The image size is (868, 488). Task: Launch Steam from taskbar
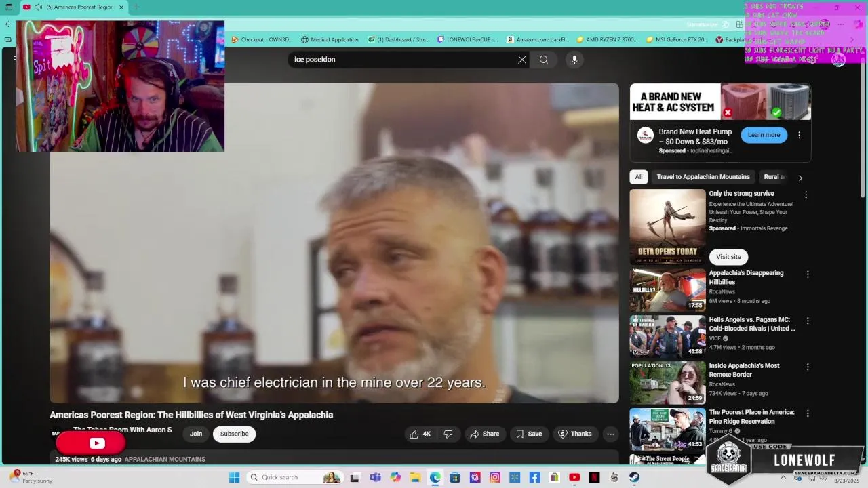point(634,477)
